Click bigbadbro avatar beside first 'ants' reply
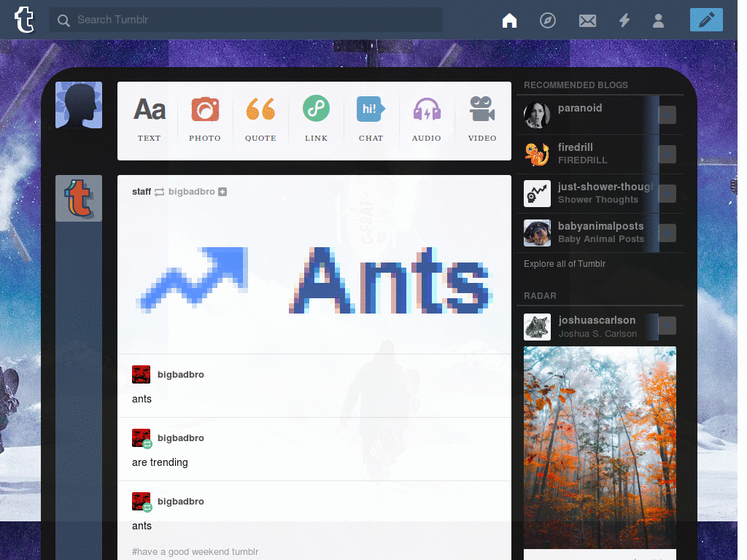The width and height of the screenshot is (747, 560). pos(141,374)
